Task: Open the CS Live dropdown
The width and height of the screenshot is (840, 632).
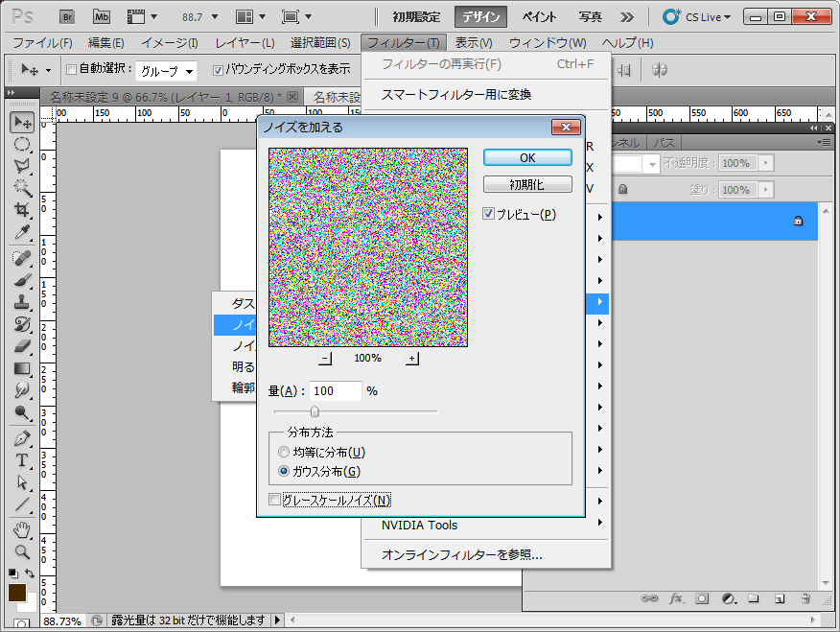Action: coord(697,17)
